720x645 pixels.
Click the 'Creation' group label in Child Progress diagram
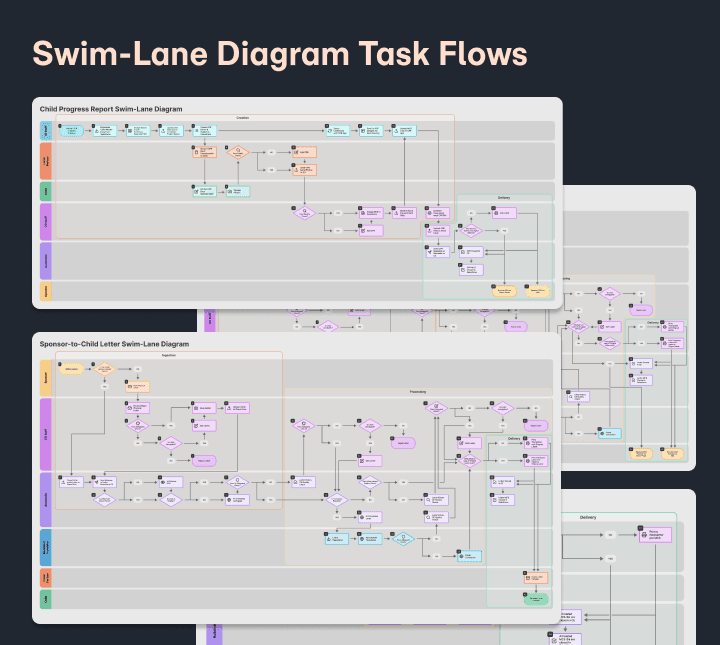pos(242,118)
